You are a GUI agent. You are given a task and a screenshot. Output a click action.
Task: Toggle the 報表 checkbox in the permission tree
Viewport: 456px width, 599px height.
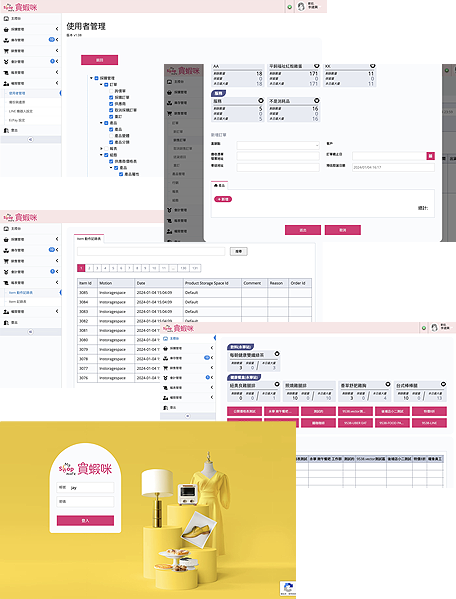106,149
